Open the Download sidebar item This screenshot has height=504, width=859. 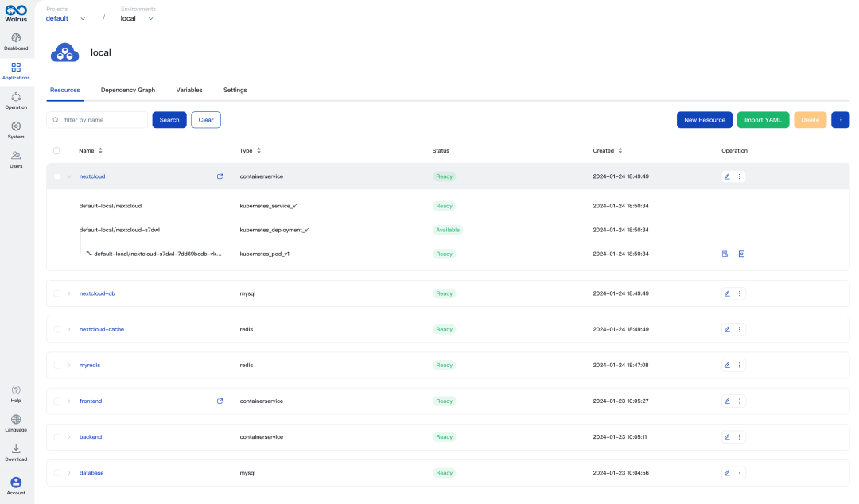(x=16, y=453)
